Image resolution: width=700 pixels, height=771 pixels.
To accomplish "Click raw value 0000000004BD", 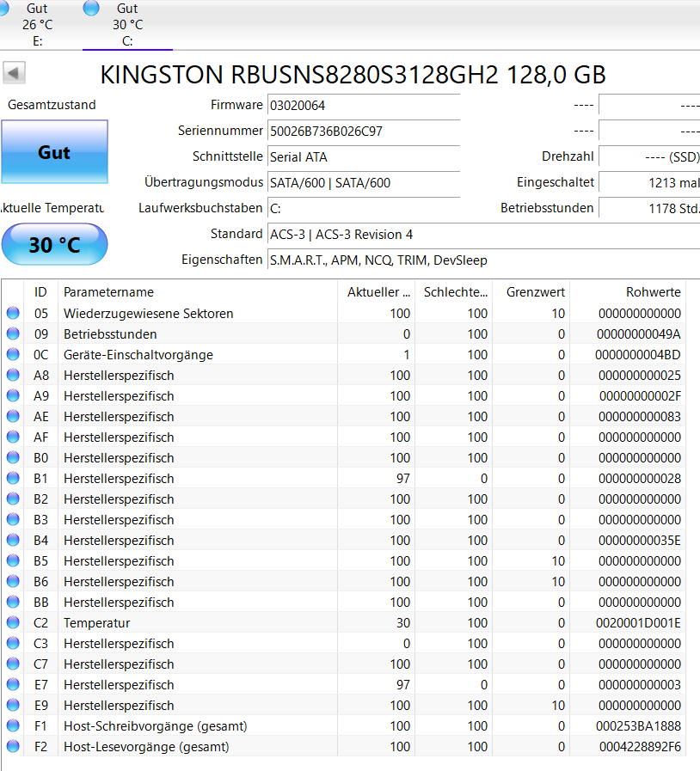I will click(x=638, y=355).
